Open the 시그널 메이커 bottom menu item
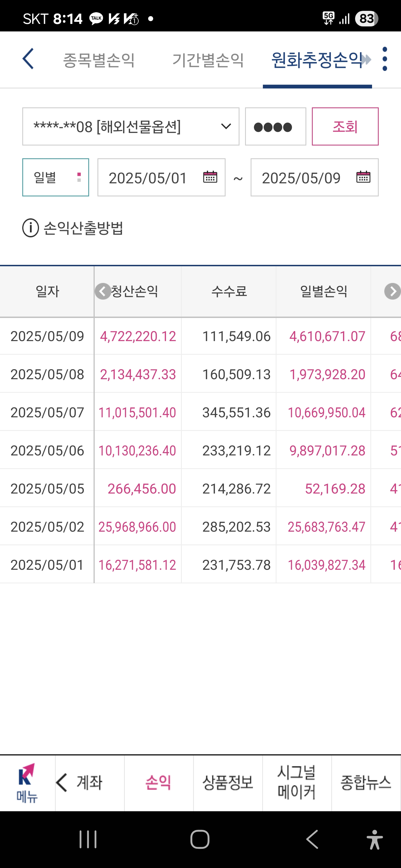 (x=297, y=782)
